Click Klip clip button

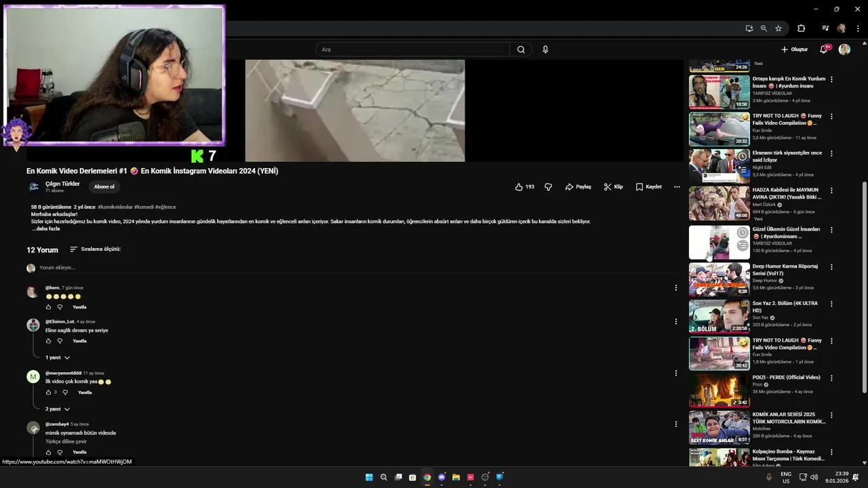click(614, 187)
